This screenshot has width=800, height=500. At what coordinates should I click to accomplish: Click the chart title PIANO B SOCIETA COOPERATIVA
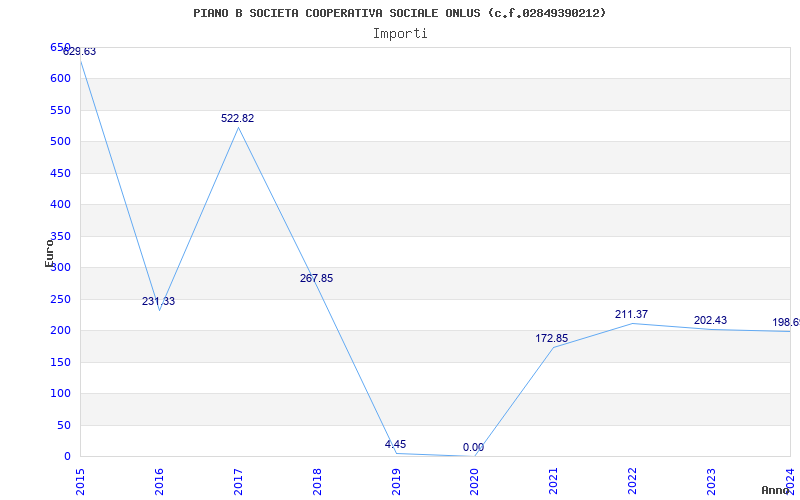click(x=400, y=13)
